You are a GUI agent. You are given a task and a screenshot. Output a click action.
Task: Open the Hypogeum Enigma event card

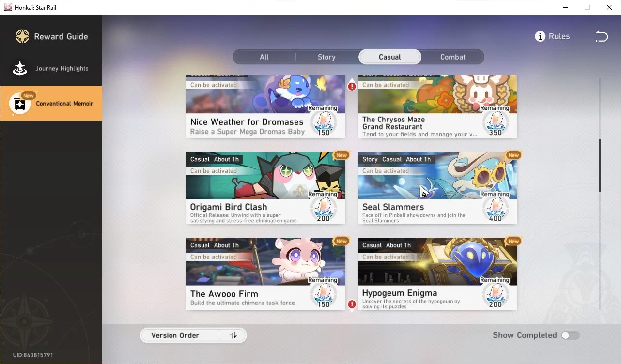(437, 274)
